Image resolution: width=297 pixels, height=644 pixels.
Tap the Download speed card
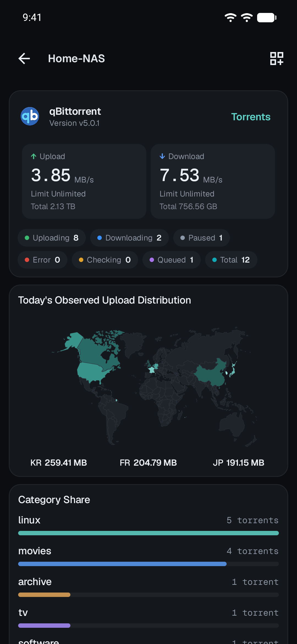click(213, 181)
